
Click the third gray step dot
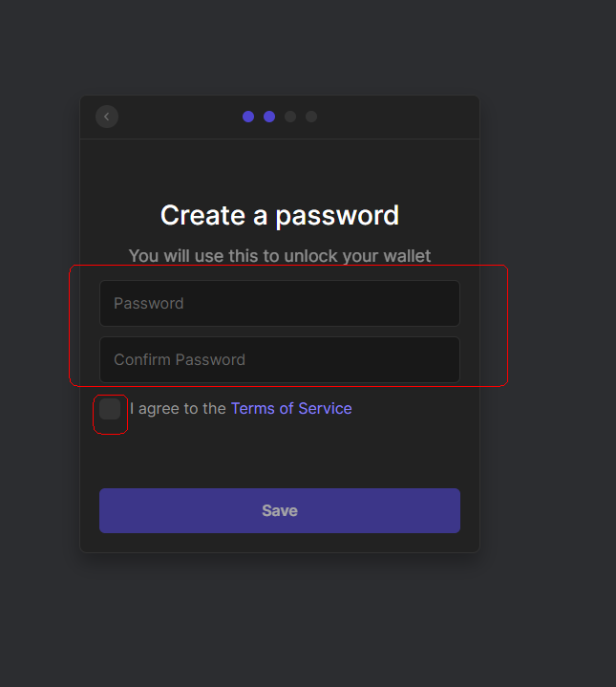click(x=290, y=117)
